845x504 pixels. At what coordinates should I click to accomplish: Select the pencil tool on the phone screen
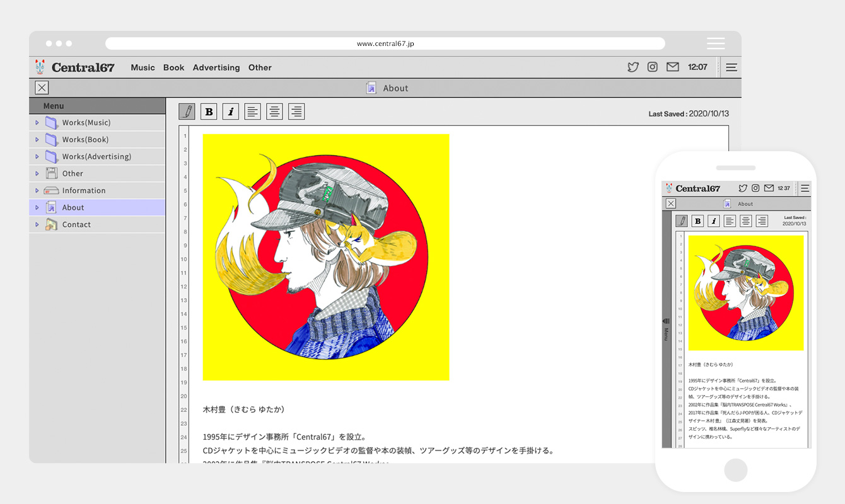[x=682, y=221]
